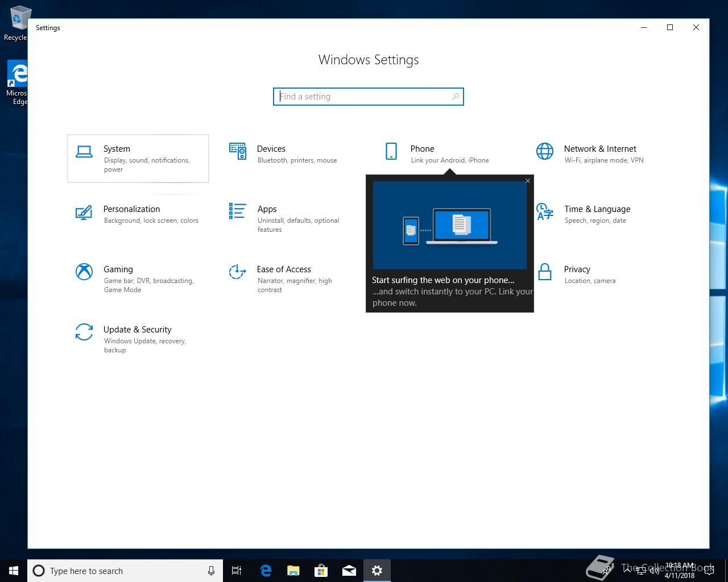Open Privacy lock icon

[x=545, y=272]
